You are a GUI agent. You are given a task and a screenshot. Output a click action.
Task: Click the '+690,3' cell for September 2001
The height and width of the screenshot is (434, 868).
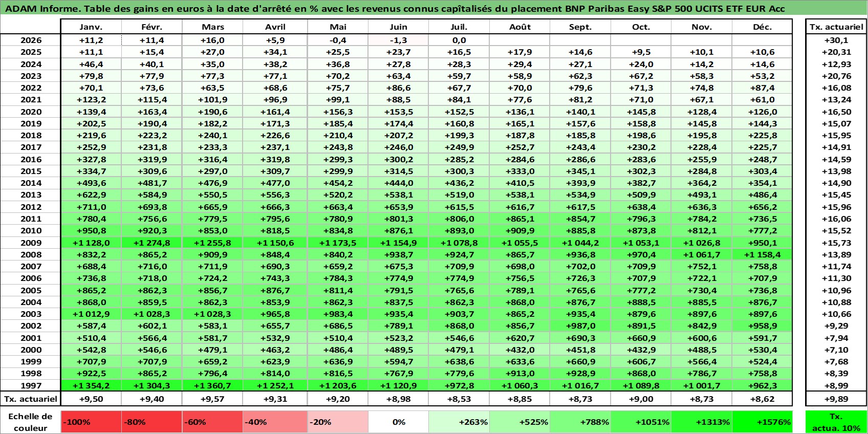580,338
